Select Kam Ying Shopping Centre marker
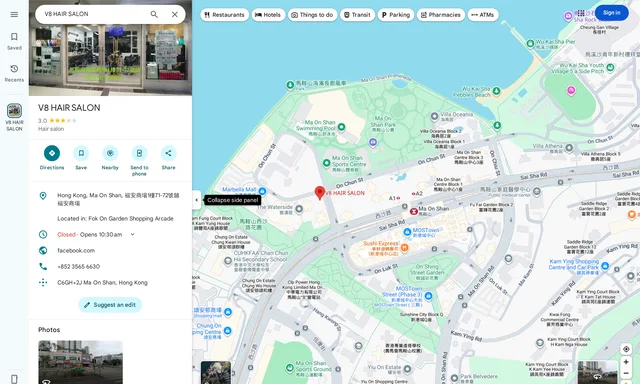640x384 pixels. click(x=605, y=266)
